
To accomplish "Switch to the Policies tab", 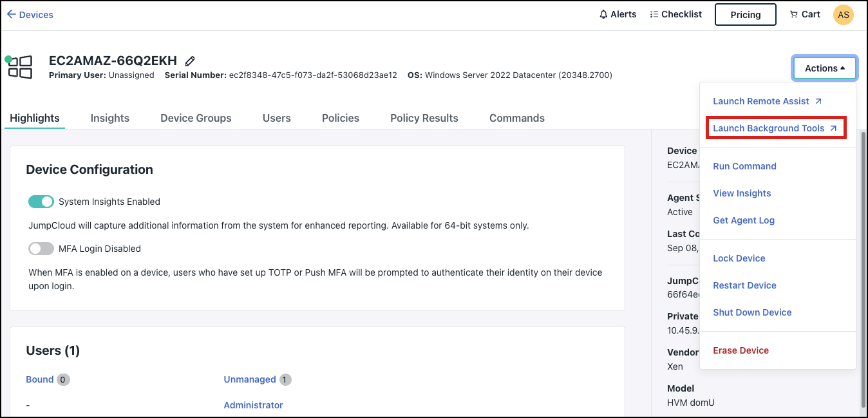I will (340, 118).
